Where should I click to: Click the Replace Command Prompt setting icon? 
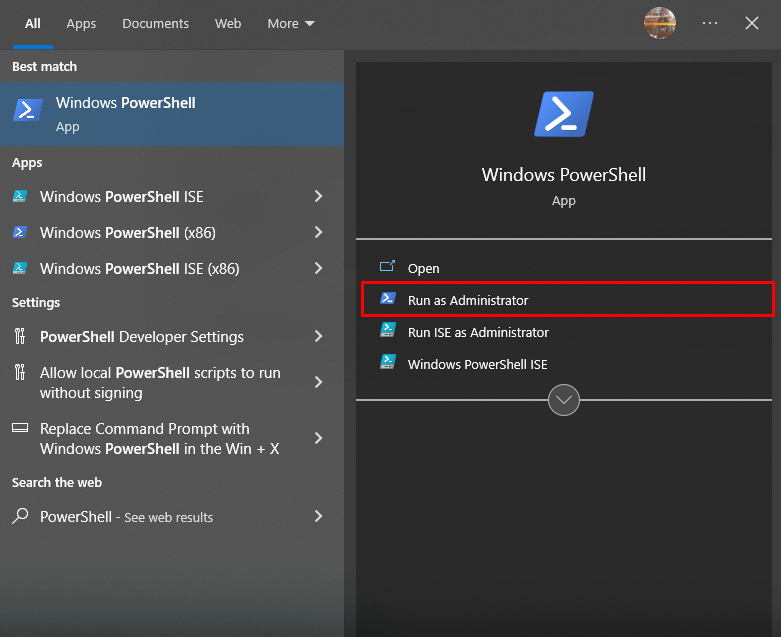20,428
